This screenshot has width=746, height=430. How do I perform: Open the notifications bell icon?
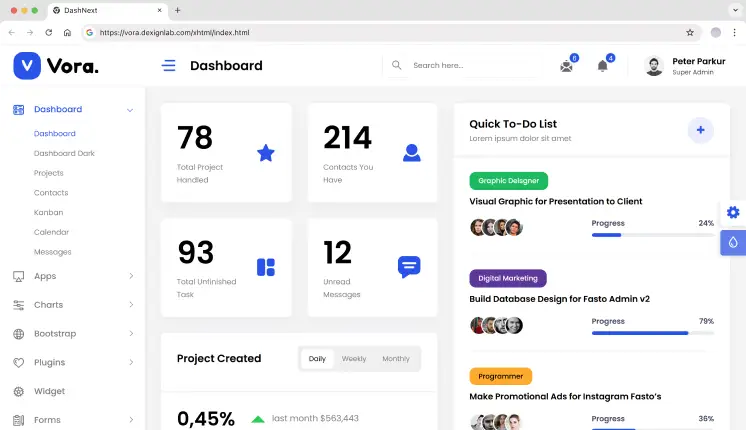pos(602,66)
